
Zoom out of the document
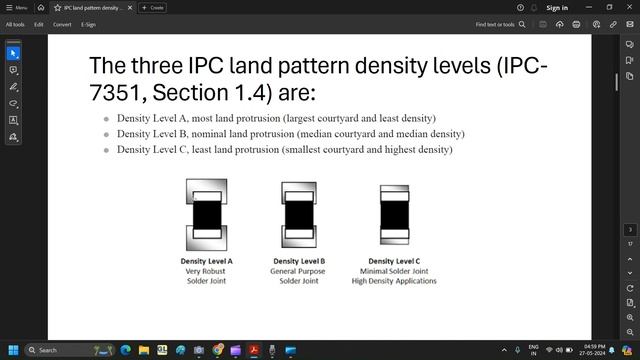point(630,332)
